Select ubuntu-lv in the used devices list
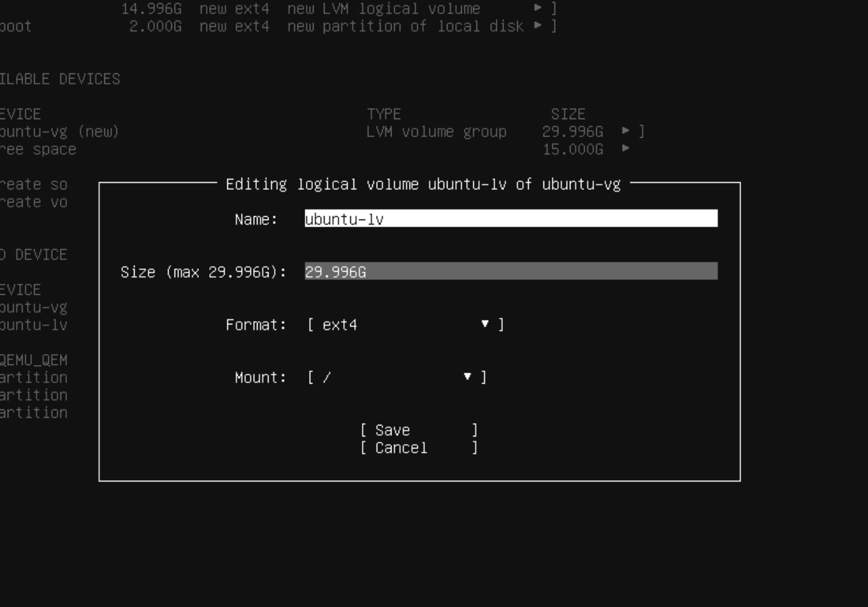Image resolution: width=868 pixels, height=607 pixels. click(33, 325)
